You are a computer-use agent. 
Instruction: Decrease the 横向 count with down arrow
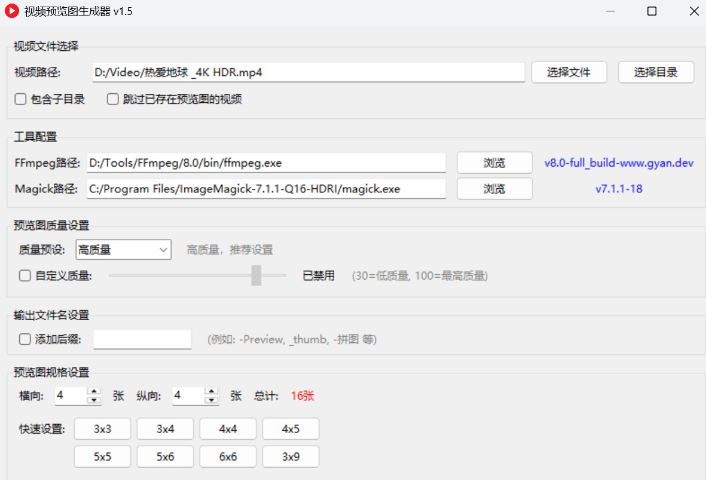(94, 400)
